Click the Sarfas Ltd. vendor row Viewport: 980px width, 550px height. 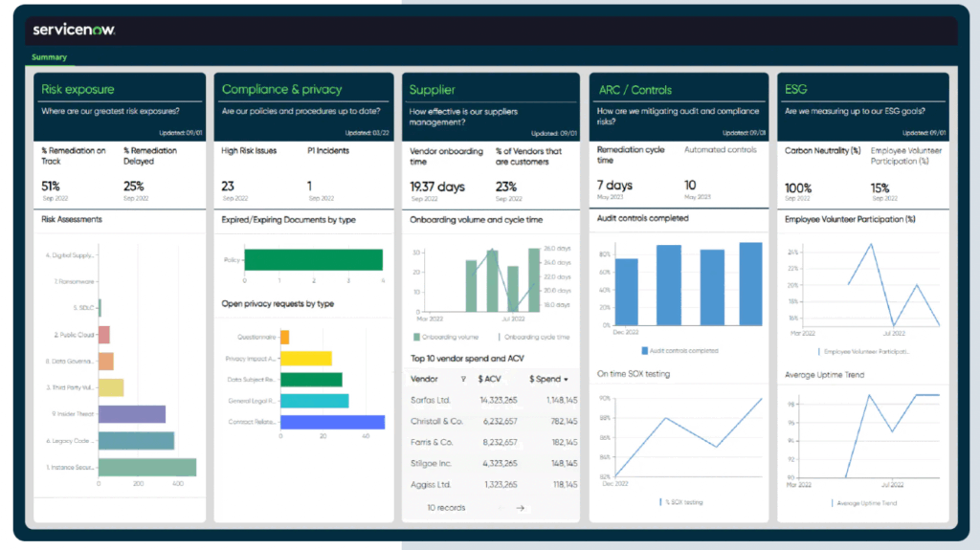click(430, 400)
